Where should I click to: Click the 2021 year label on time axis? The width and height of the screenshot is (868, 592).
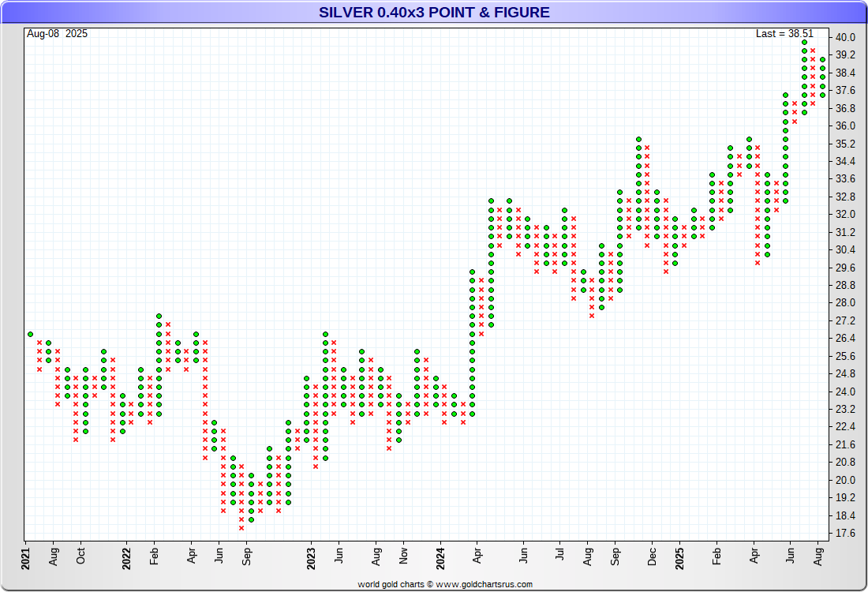click(25, 558)
